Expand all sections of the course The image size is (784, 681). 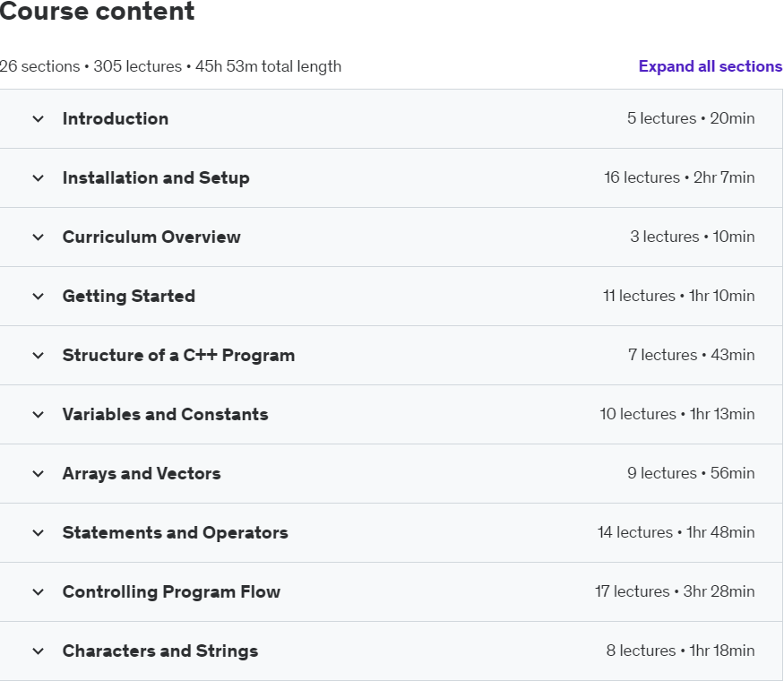710,66
